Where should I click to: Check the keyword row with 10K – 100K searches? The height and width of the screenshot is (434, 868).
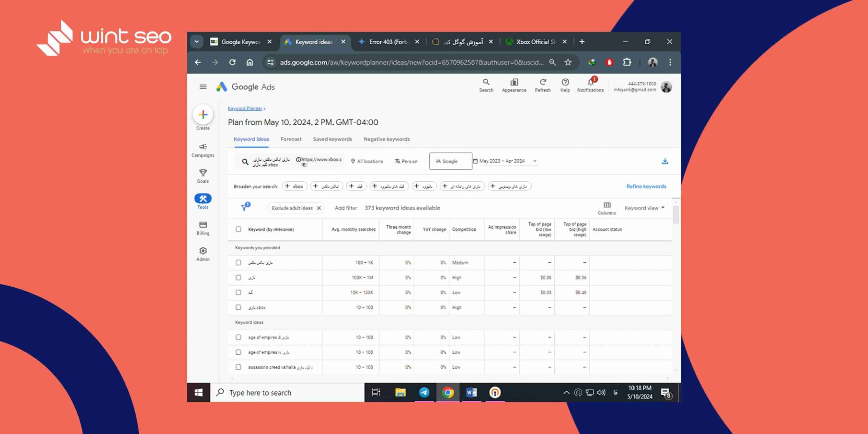point(238,292)
